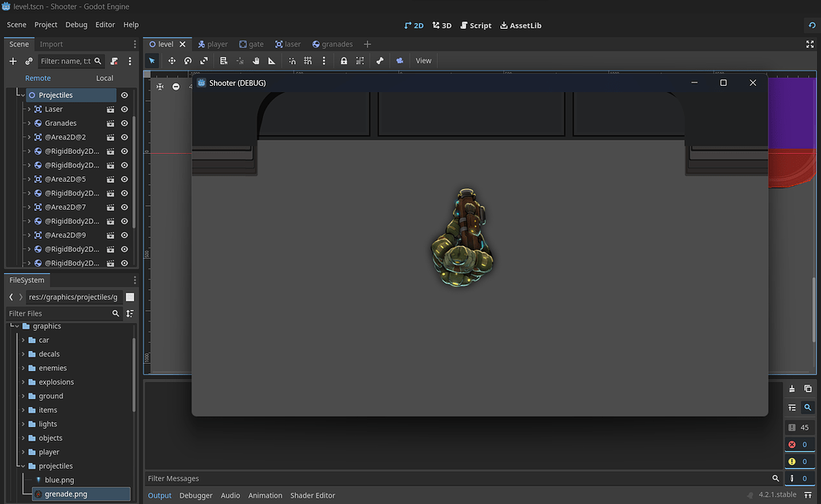The image size is (821, 504).
Task: Open the Debug menu
Action: (76, 25)
